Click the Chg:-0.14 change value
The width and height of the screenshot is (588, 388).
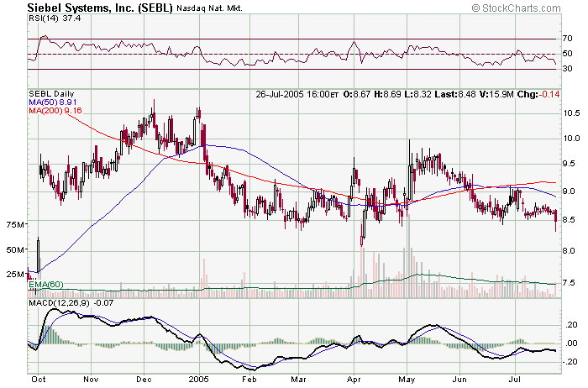(x=538, y=94)
